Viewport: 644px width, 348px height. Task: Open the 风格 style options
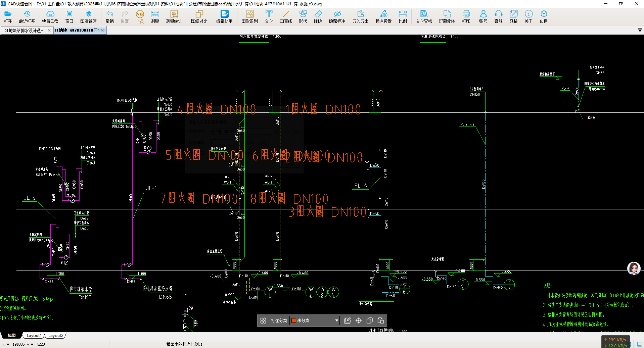coord(513,16)
